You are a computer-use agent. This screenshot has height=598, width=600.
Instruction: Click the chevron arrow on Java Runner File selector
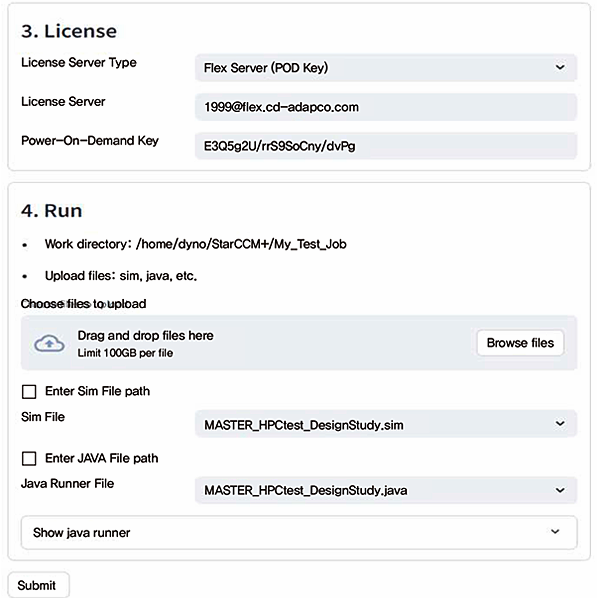click(x=559, y=490)
